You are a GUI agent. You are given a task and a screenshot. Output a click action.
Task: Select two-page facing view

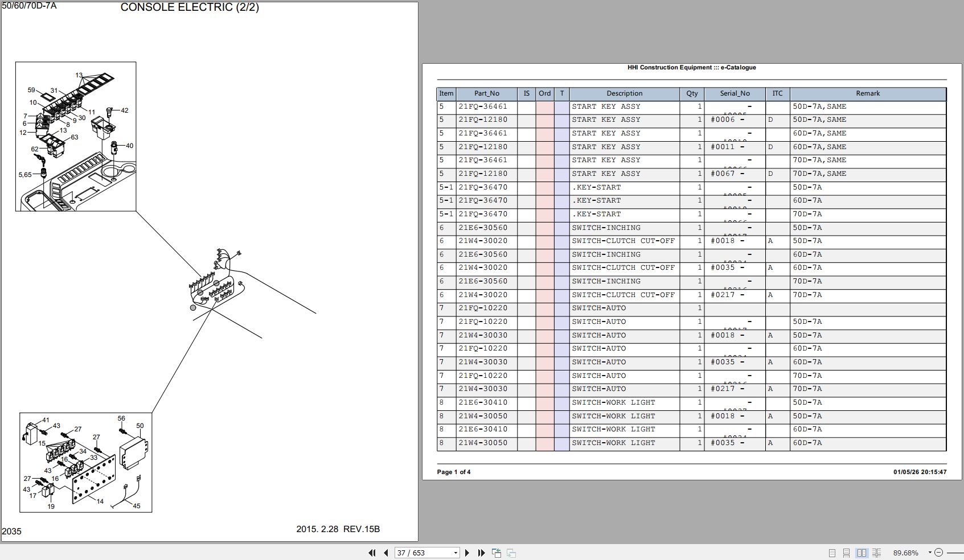coord(862,553)
